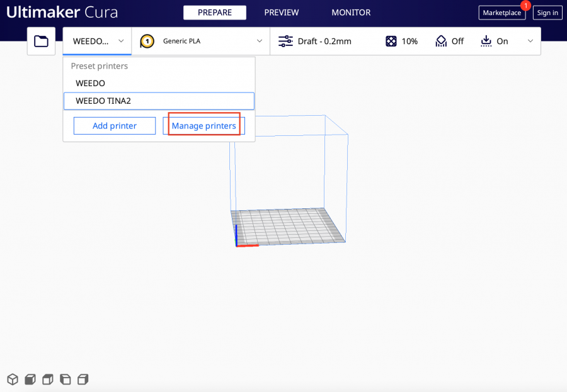Click the Sign in button
This screenshot has height=392, width=567.
[547, 13]
